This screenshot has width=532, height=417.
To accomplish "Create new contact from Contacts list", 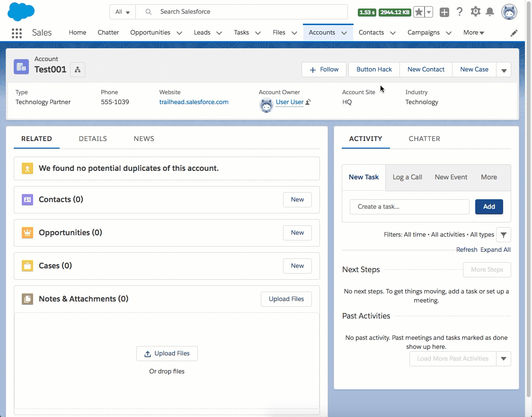I will point(297,200).
